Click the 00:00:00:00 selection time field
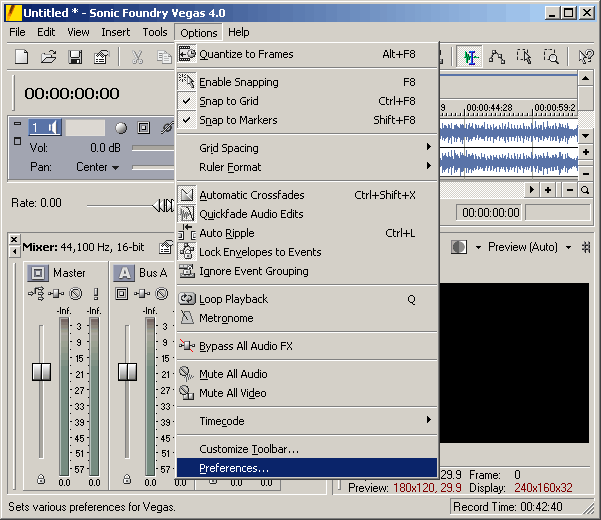Image resolution: width=601 pixels, height=520 pixels. point(490,213)
